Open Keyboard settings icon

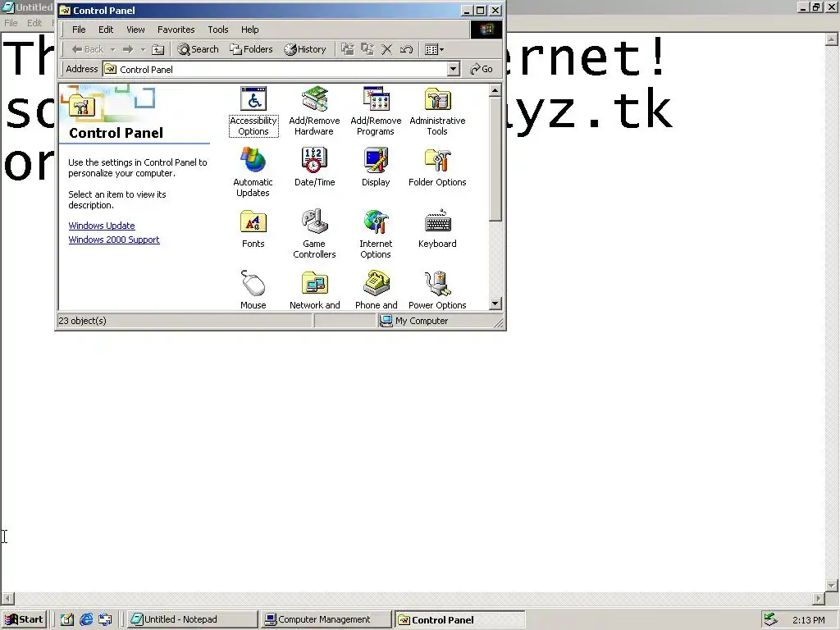coord(437,229)
